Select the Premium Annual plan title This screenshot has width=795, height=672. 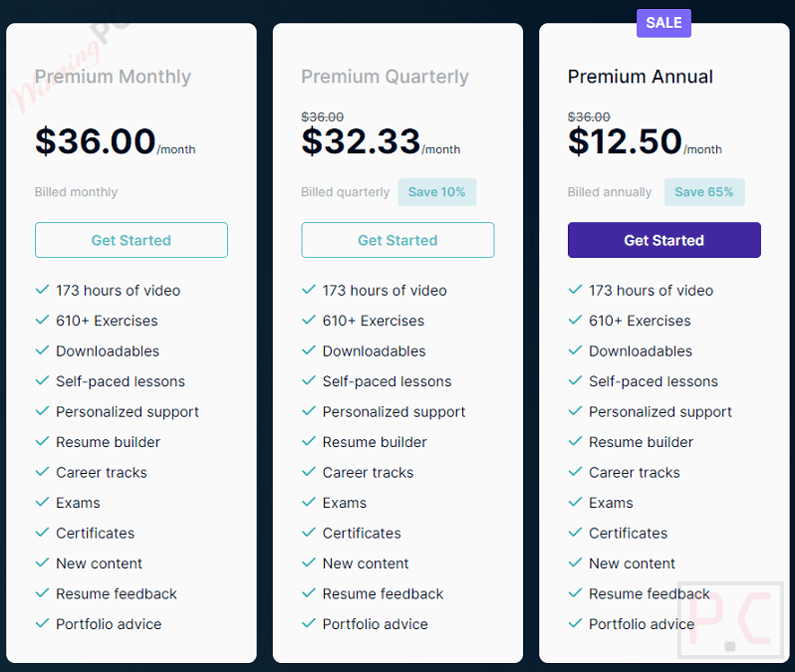tap(641, 77)
